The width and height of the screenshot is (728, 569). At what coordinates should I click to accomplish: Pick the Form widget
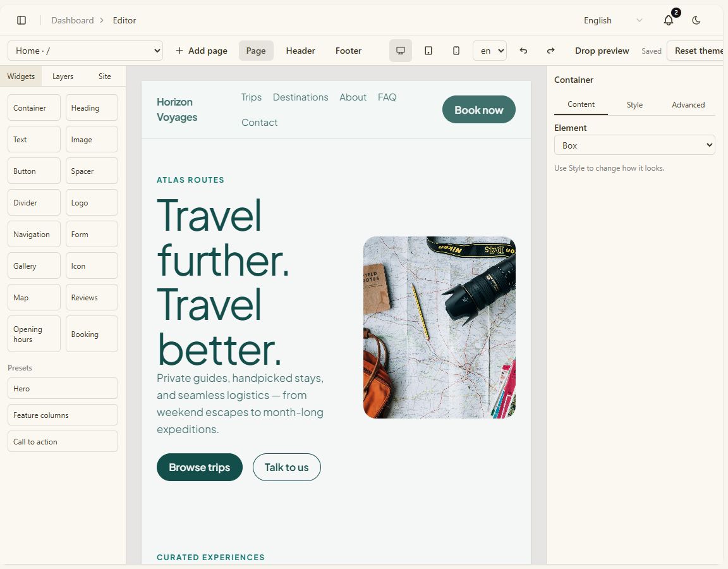pyautogui.click(x=92, y=234)
